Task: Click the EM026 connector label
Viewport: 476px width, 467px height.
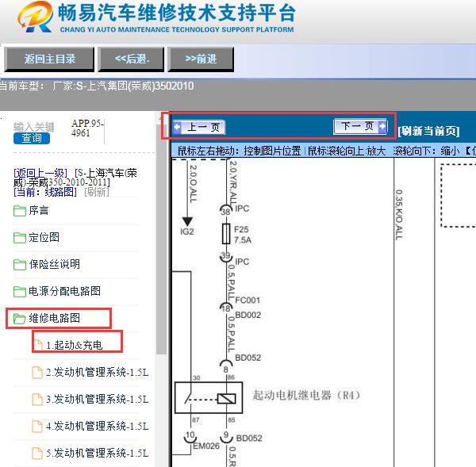Action: coord(206,446)
